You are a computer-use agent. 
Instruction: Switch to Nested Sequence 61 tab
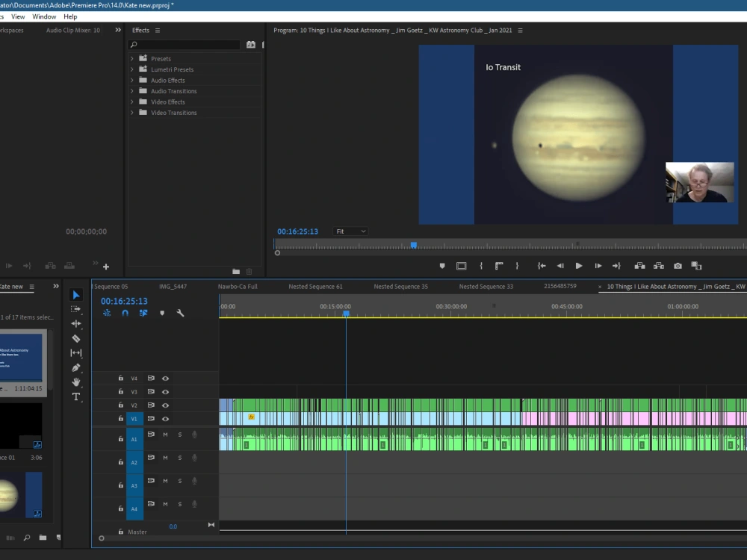(x=315, y=287)
